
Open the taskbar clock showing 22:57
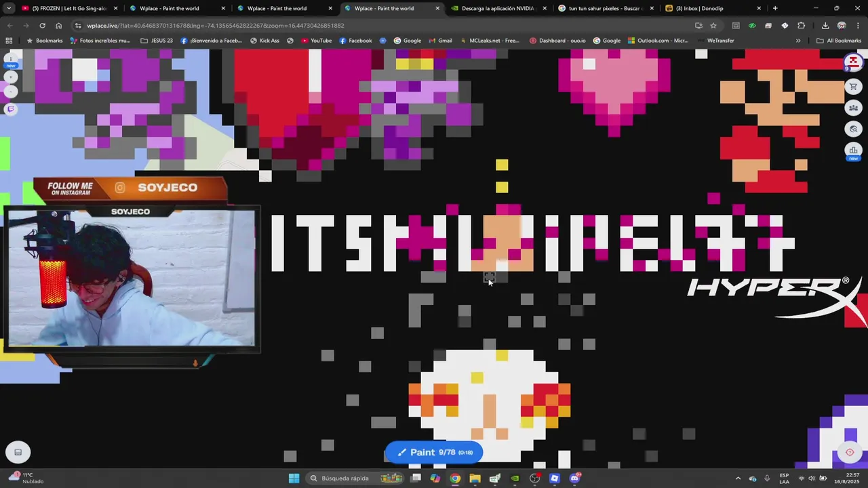(848, 479)
